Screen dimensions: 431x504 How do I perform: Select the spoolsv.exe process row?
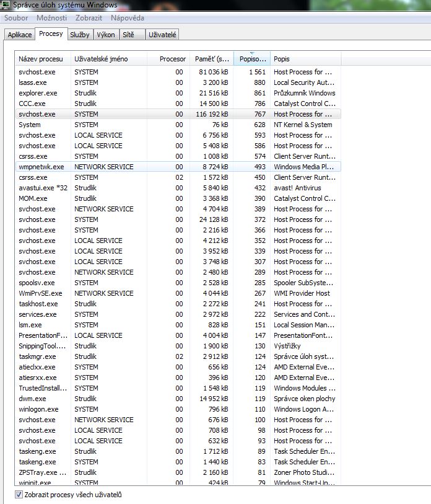178,283
